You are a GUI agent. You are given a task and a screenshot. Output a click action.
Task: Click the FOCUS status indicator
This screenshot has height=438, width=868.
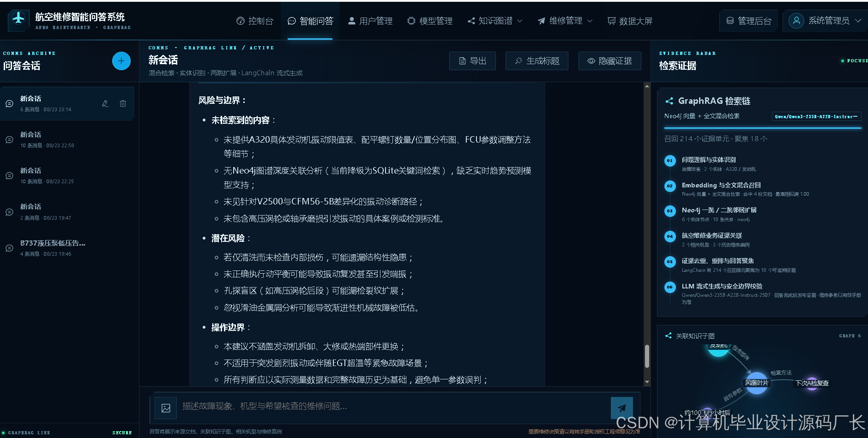[x=854, y=60]
